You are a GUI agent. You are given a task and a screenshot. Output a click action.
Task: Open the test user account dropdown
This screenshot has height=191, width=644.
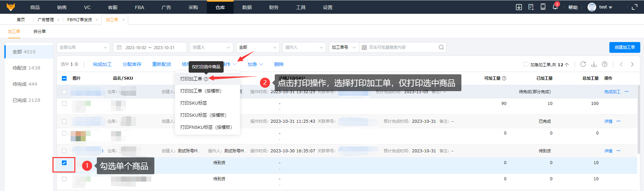pyautogui.click(x=606, y=7)
